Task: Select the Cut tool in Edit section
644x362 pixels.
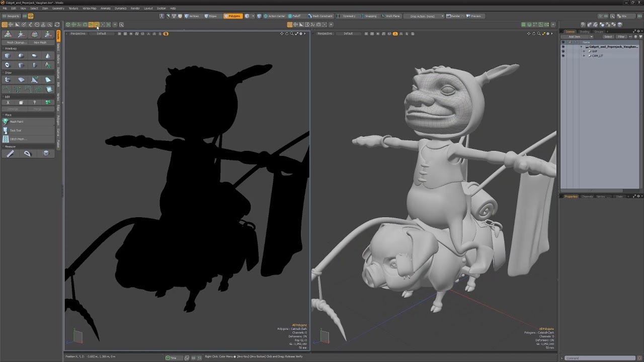Action: pyautogui.click(x=8, y=103)
